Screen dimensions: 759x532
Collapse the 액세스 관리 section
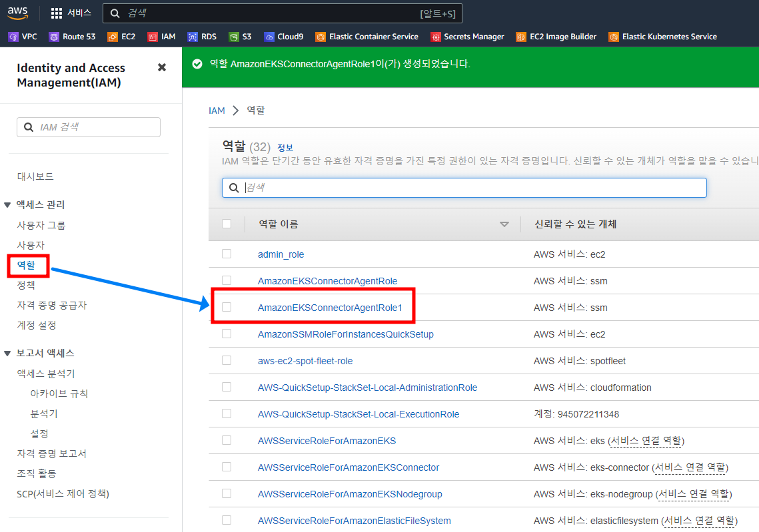(7, 205)
